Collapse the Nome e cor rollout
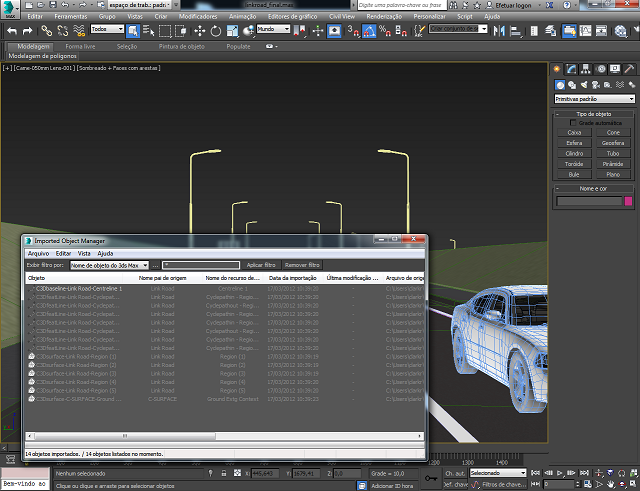 tap(595, 188)
